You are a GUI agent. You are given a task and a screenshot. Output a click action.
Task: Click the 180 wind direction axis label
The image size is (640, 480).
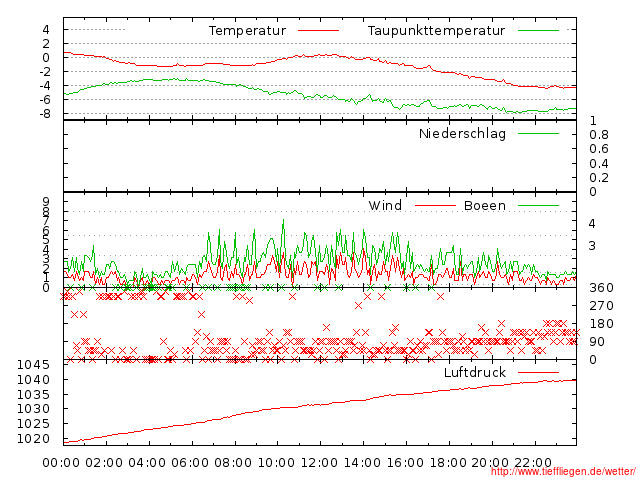(601, 324)
